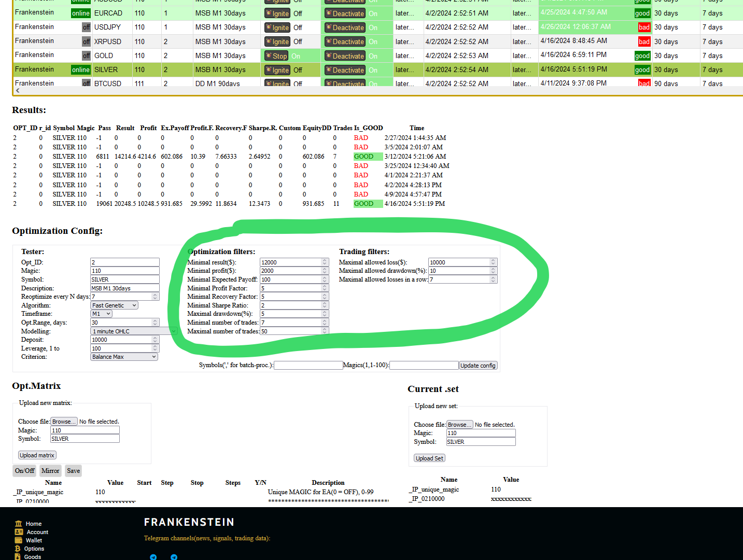Open the Algorithm dropdown showing Fast Genetic
The image size is (743, 560).
pos(114,305)
